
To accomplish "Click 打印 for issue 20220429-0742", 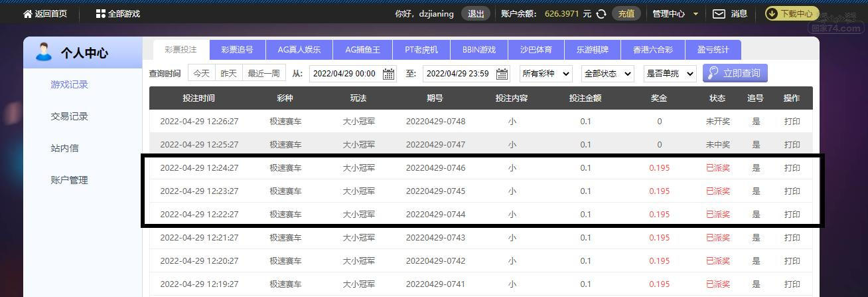I will click(792, 261).
